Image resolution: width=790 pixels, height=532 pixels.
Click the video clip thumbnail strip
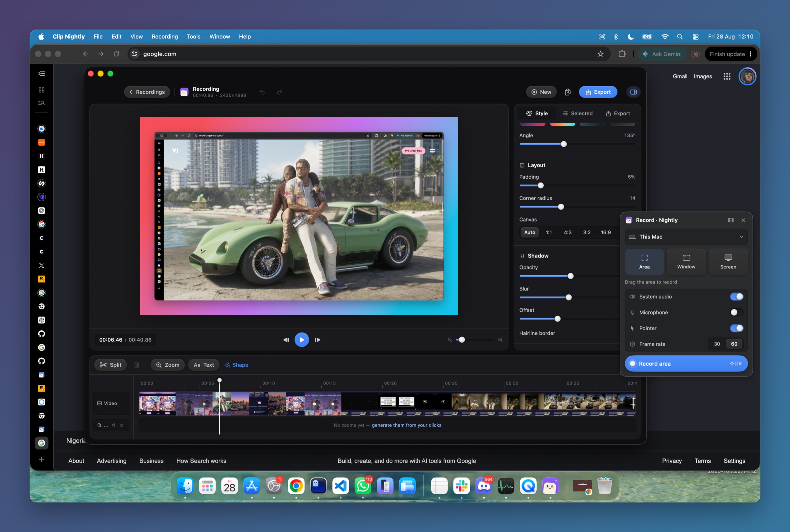point(387,403)
